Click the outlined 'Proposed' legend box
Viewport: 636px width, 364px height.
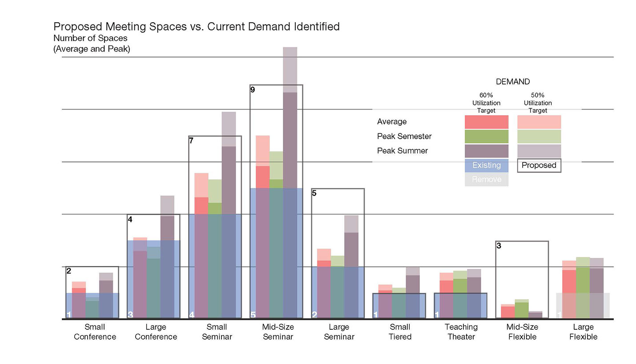tap(539, 165)
